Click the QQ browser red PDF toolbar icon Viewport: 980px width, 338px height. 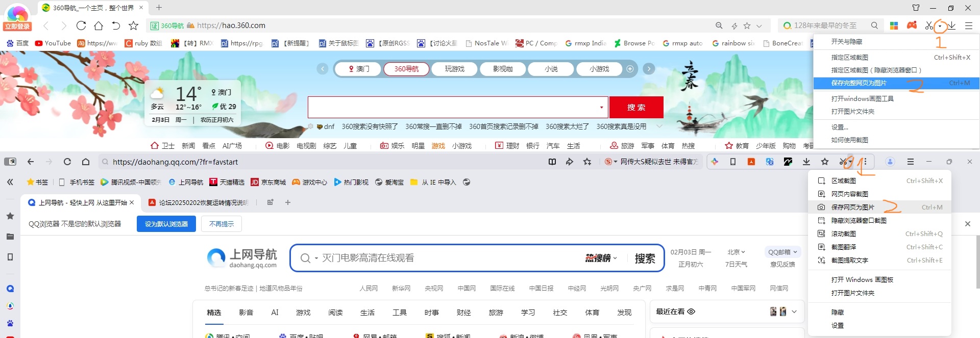751,162
